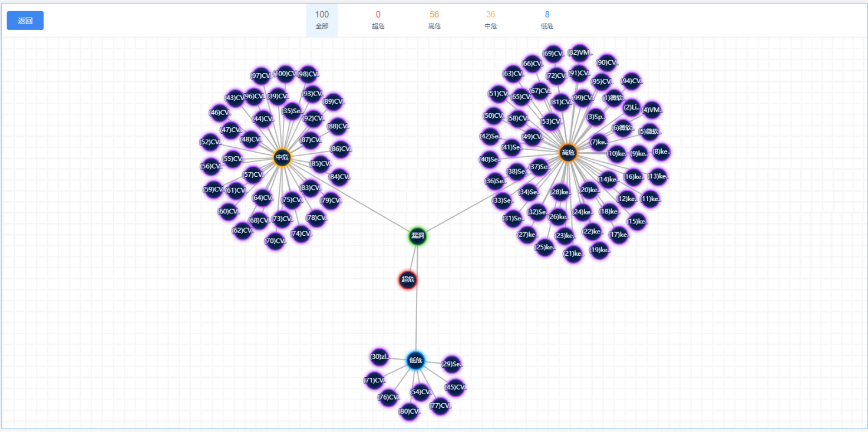Screen dimensions: 868x432
Task: Select node (69)CV.. in 高危 cluster
Action: (553, 54)
